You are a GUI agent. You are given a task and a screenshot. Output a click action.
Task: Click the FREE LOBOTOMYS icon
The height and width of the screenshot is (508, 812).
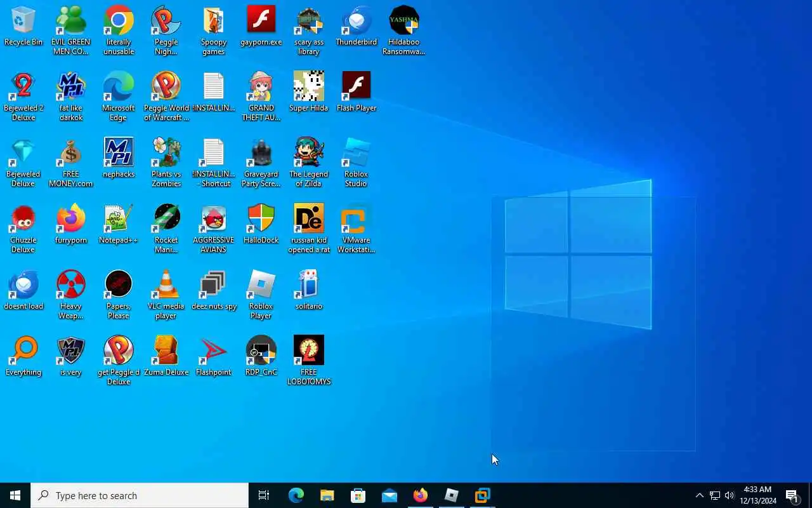[x=309, y=361]
